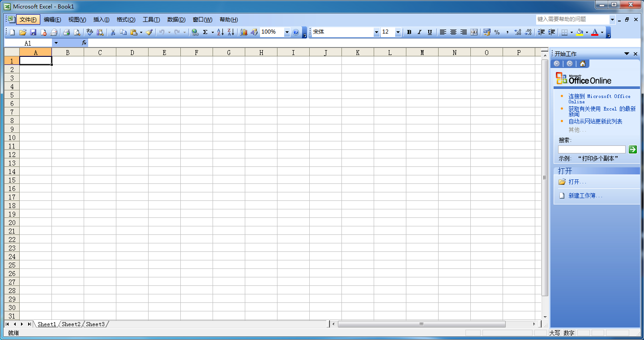Insert a hyperlink via globe icon
The height and width of the screenshot is (340, 644).
point(195,32)
